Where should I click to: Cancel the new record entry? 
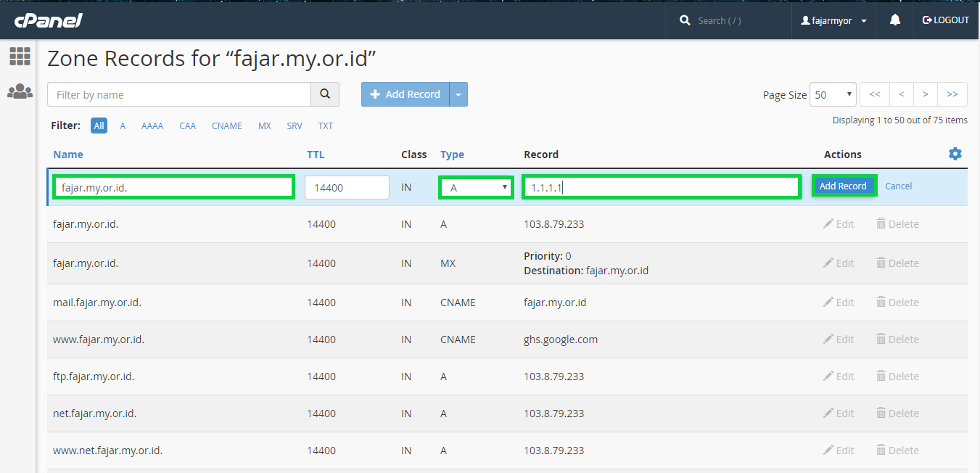(898, 186)
